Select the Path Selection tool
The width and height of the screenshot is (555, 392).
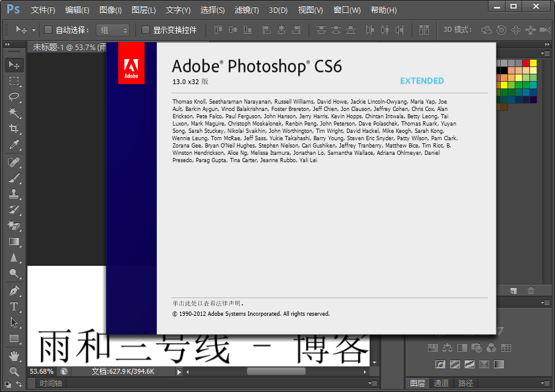14,323
